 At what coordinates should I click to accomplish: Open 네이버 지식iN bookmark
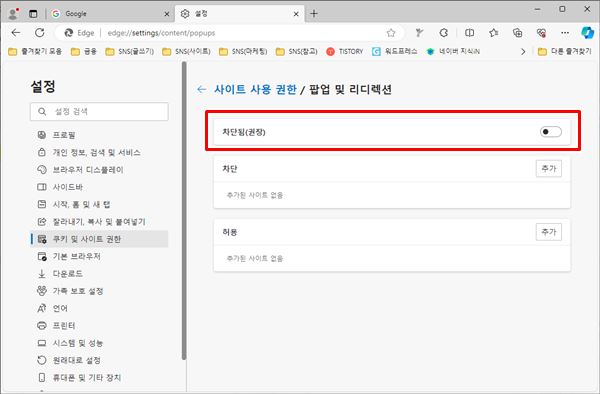click(453, 51)
